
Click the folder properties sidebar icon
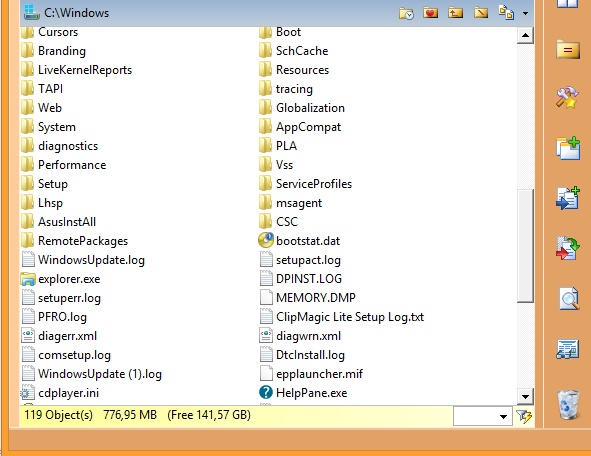point(568,49)
